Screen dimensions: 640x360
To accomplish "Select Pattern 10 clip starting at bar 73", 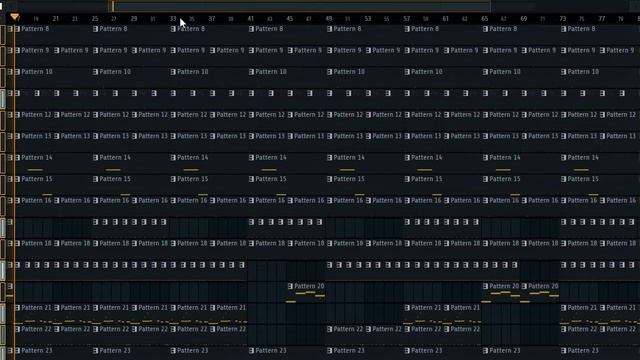I will [600, 78].
